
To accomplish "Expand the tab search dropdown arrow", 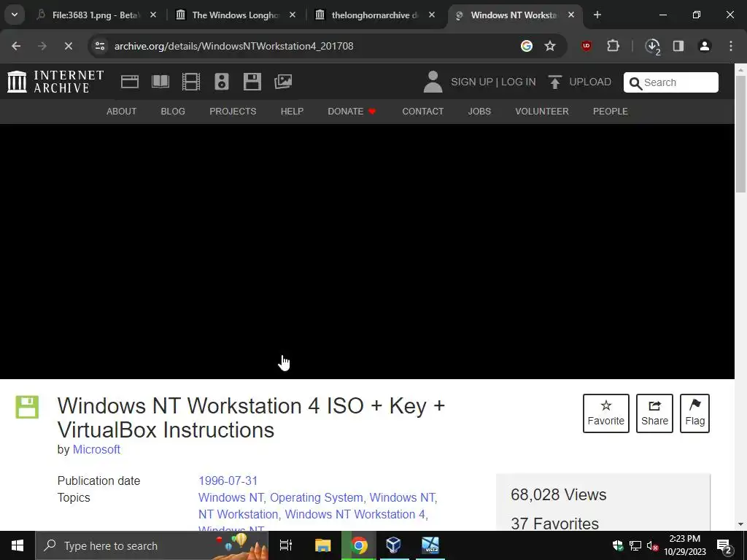I will point(15,15).
